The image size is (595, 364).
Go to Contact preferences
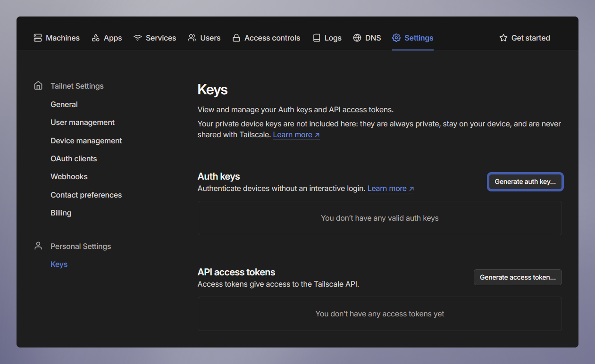click(86, 195)
